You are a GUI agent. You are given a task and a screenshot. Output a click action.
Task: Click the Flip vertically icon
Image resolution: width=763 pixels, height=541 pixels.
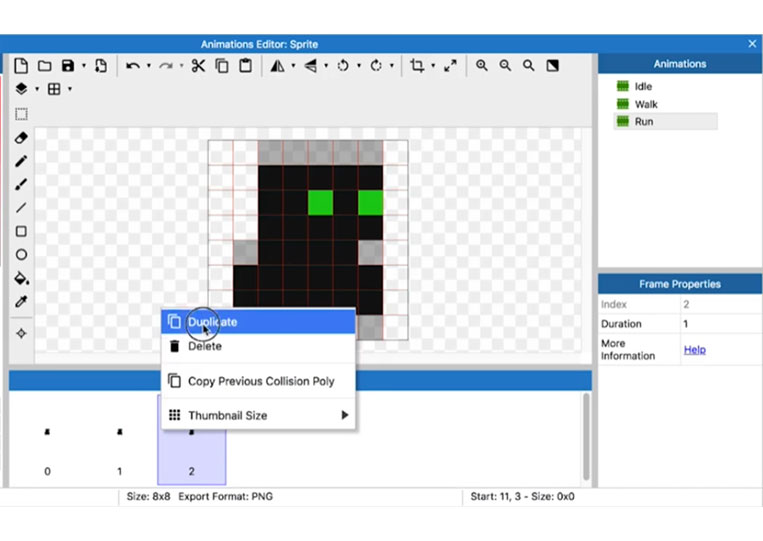tap(310, 66)
